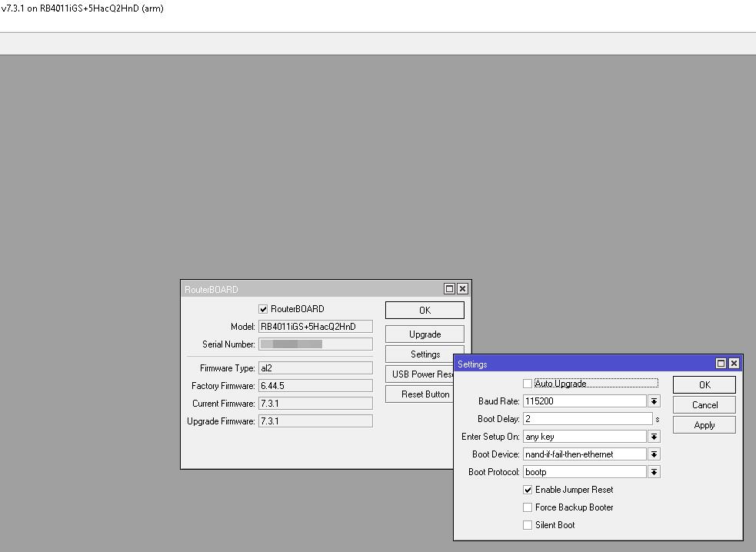
Task: Expand the Boot Protocol dropdown
Action: coord(654,472)
